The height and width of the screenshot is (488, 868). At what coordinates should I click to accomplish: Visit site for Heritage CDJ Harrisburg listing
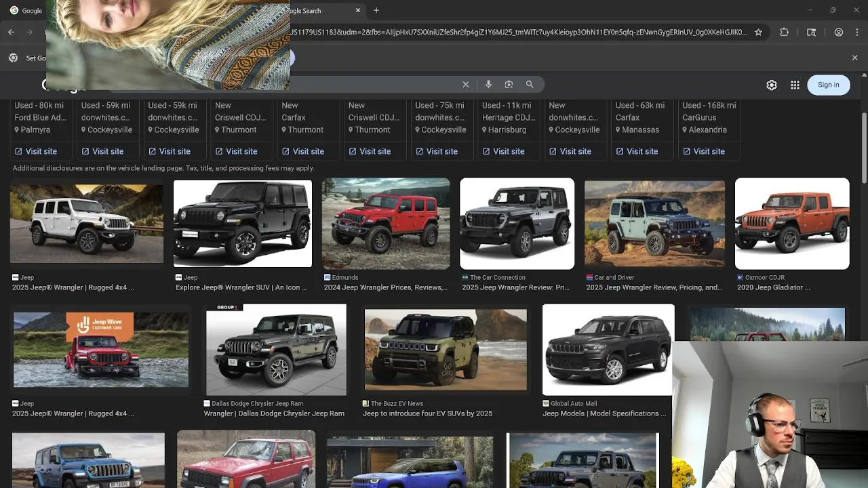click(x=503, y=151)
